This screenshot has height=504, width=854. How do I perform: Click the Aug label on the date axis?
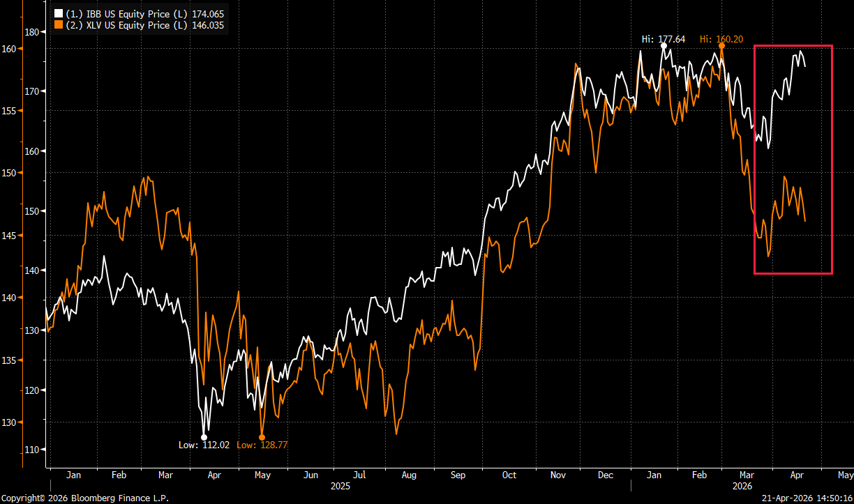click(x=409, y=475)
